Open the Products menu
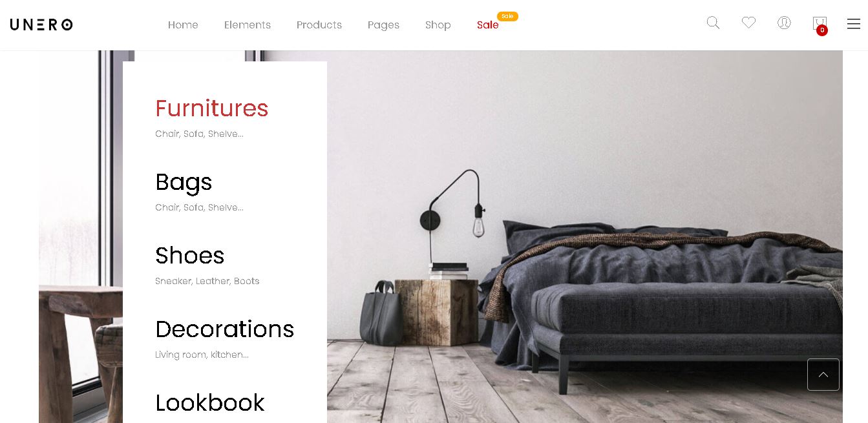This screenshot has height=423, width=868. coord(319,25)
